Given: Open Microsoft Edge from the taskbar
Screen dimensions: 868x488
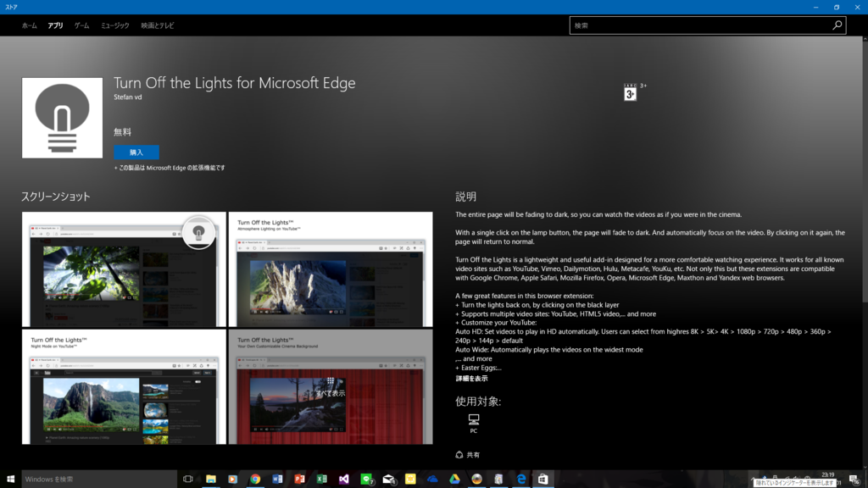Looking at the screenshot, I should (521, 480).
